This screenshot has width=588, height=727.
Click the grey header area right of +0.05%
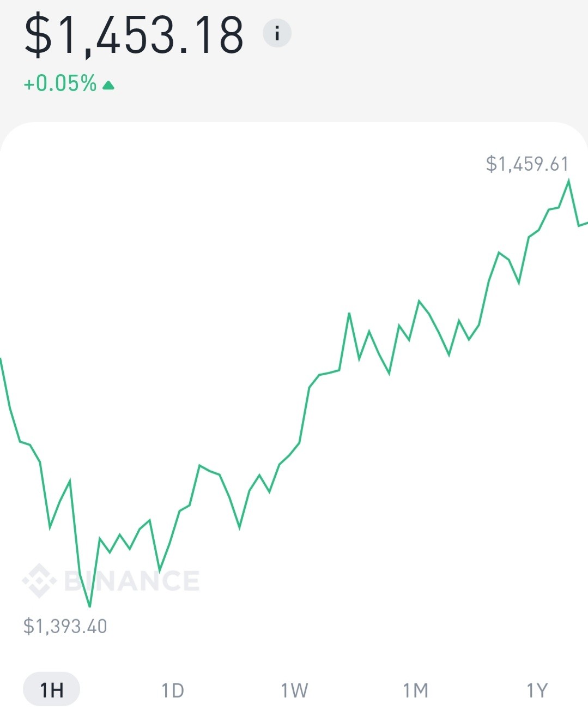coord(349,85)
